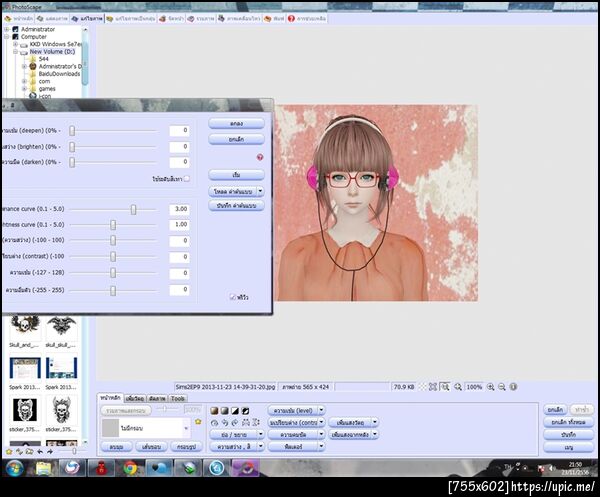Click the back arrow below thumbnail list
This screenshot has width=600, height=497.
click(40, 452)
